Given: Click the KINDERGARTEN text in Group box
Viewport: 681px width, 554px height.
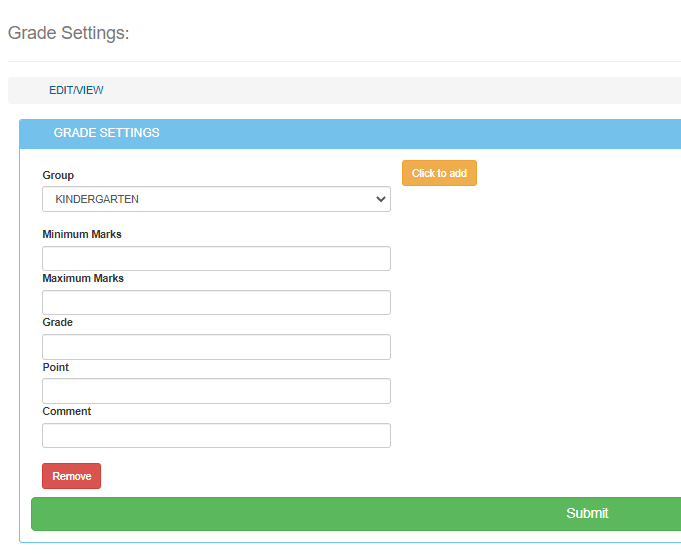Looking at the screenshot, I should (97, 199).
